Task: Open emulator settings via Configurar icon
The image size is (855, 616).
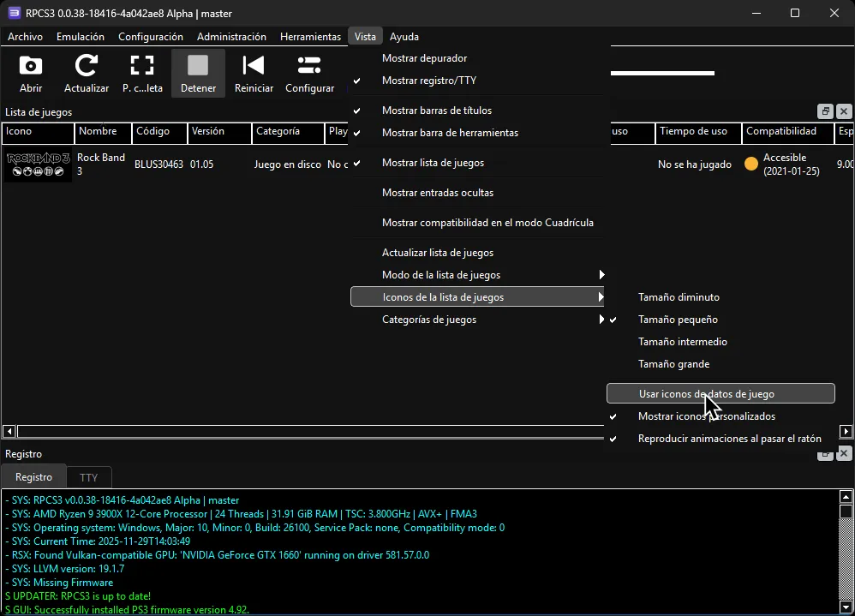Action: [309, 72]
